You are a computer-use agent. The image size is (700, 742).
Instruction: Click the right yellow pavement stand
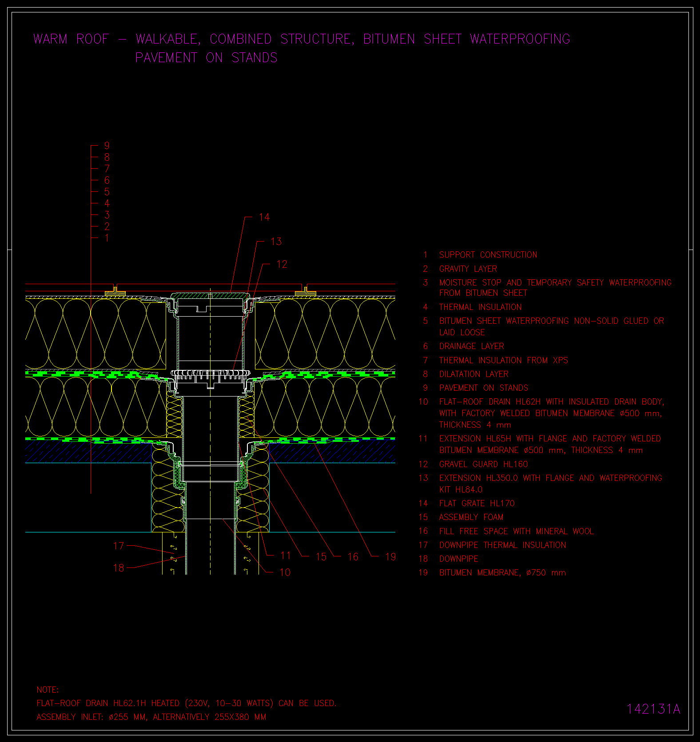[306, 292]
